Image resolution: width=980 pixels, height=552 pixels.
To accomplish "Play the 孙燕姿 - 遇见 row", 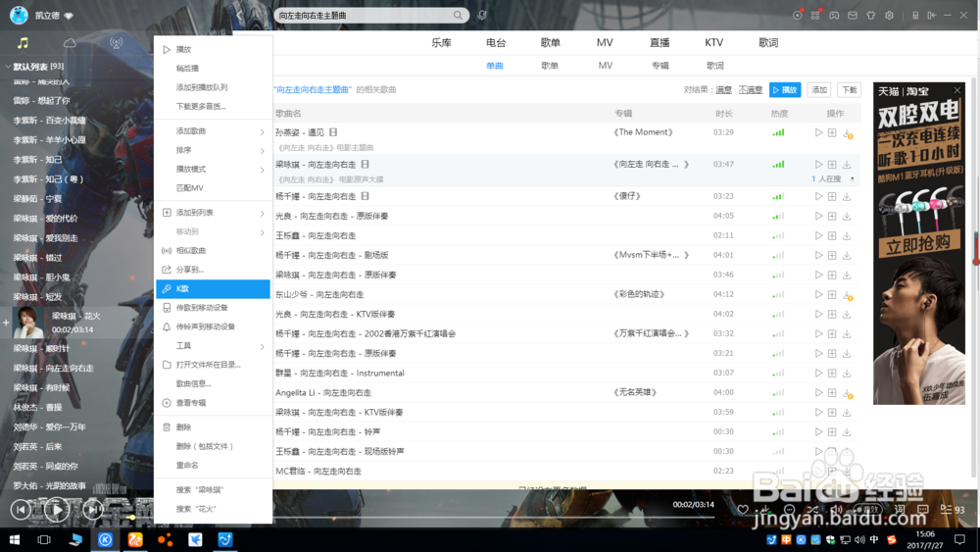I will [x=818, y=132].
